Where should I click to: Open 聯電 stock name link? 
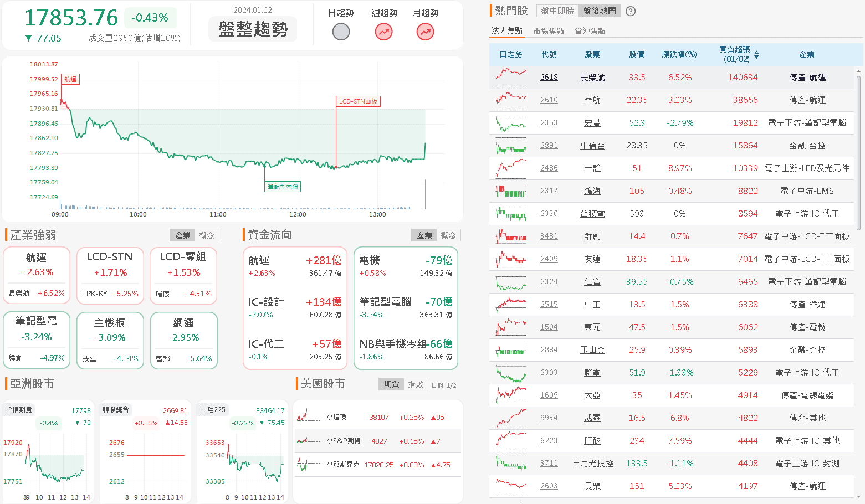pos(592,373)
